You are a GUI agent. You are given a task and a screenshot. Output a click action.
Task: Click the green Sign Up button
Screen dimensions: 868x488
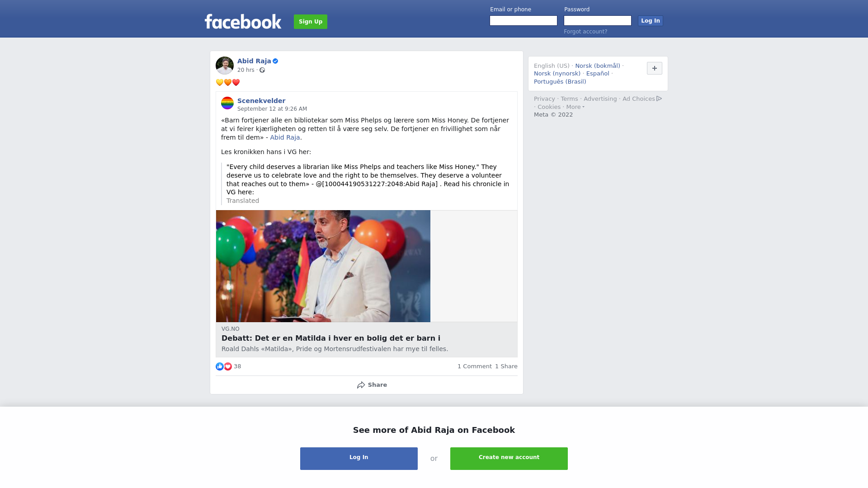311,22
